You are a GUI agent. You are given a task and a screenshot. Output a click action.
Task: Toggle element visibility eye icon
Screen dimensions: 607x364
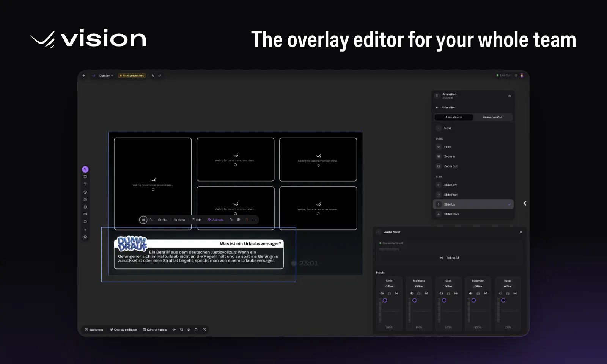(x=143, y=220)
